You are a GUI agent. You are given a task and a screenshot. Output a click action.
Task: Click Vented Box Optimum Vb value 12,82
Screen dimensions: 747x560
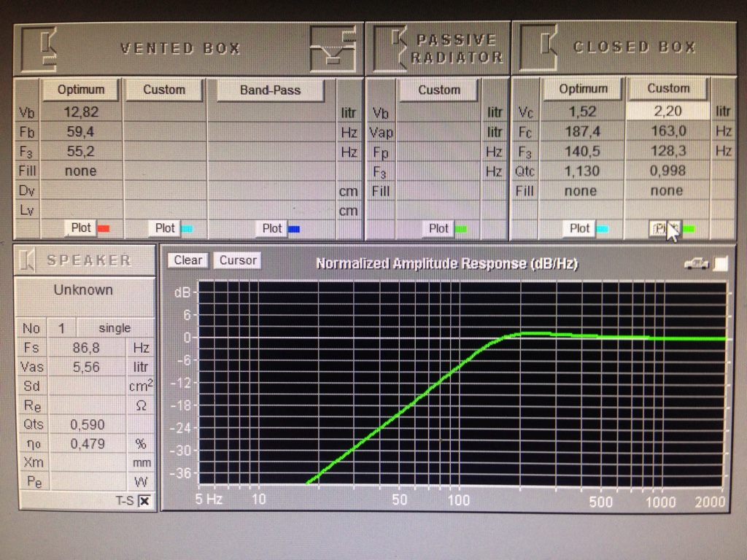[81, 112]
